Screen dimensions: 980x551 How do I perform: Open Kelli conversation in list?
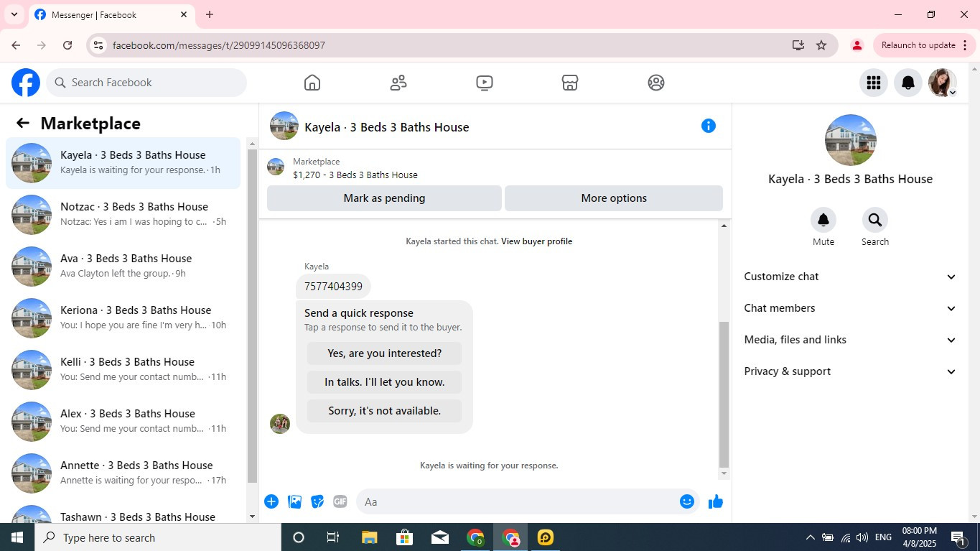click(x=123, y=370)
